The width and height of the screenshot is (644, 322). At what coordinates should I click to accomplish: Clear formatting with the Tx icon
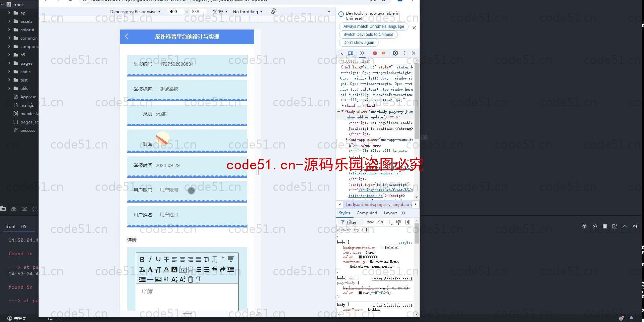click(x=142, y=269)
